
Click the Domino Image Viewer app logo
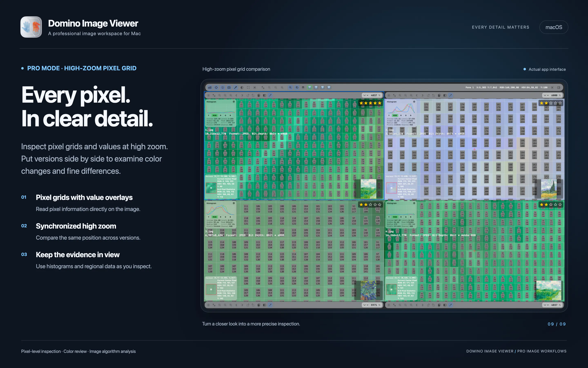pyautogui.click(x=31, y=27)
